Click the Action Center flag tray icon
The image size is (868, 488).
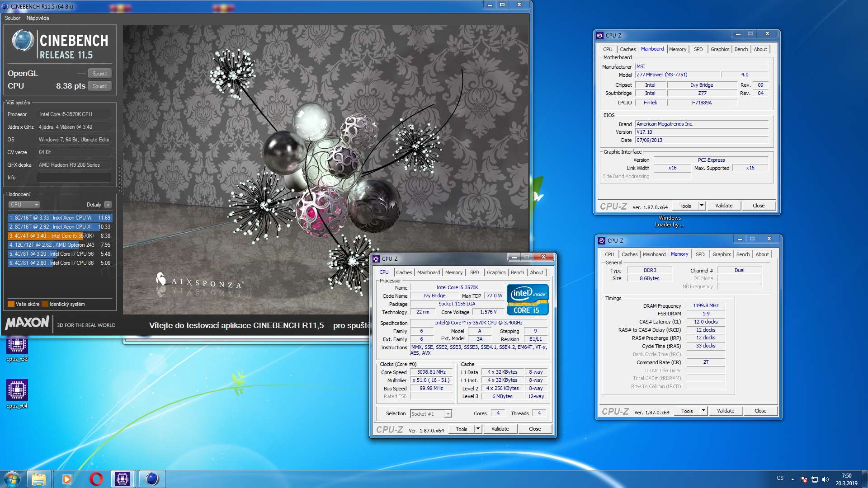point(804,479)
